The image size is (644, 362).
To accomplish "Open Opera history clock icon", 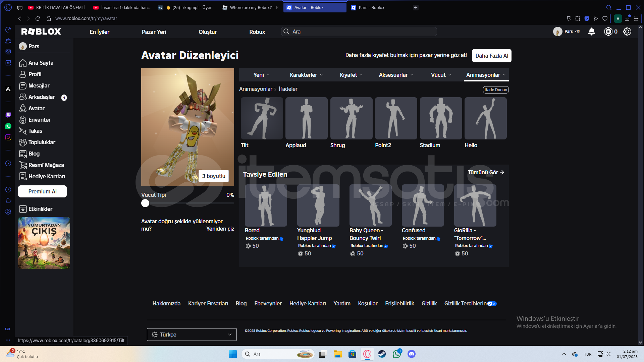I will (8, 190).
